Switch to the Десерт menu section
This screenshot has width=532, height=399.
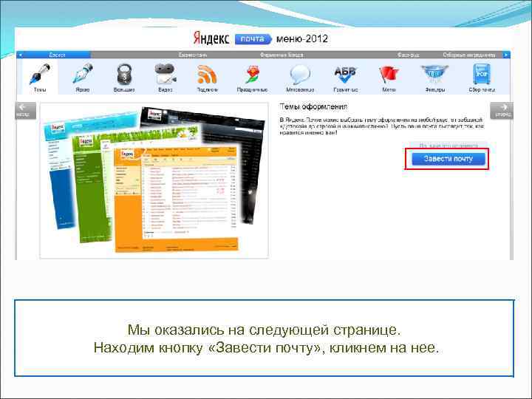57,55
